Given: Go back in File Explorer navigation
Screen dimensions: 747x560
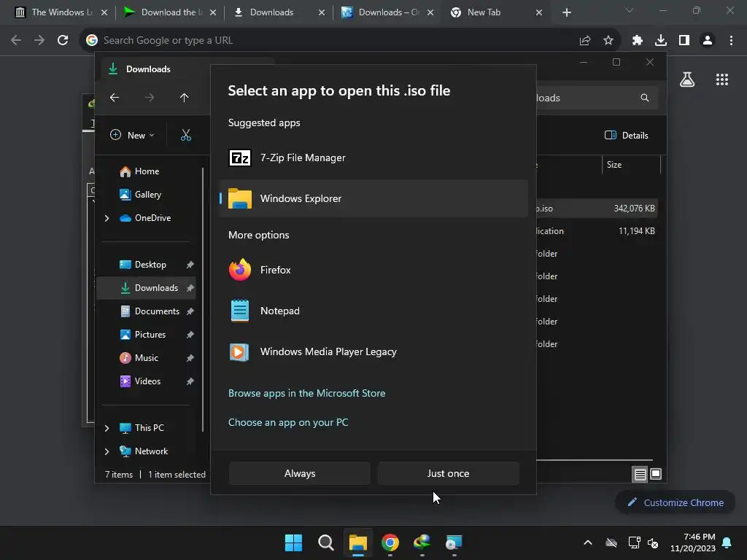Looking at the screenshot, I should click(115, 98).
